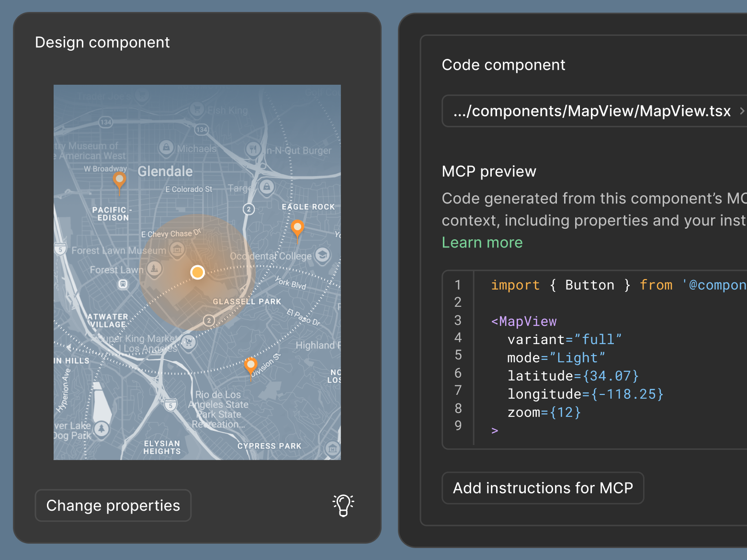Click the EAGLE ROCK map label
The image size is (747, 560).
(x=308, y=207)
